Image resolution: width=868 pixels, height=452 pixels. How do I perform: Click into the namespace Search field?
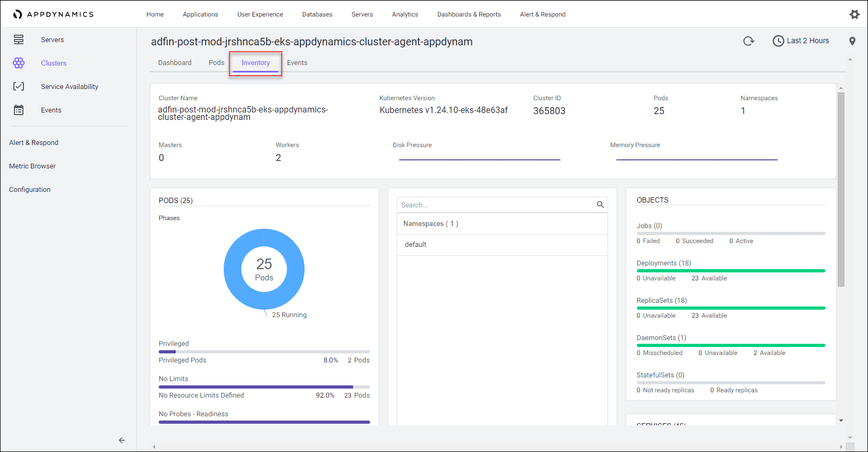coord(495,205)
